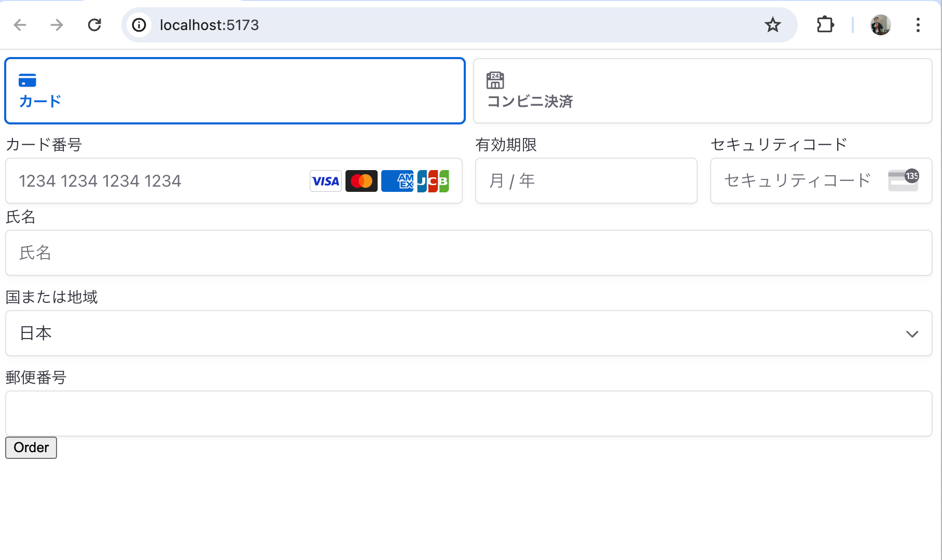
Task: Open the 国または地域 dropdown showing 日本
Action: 469,333
